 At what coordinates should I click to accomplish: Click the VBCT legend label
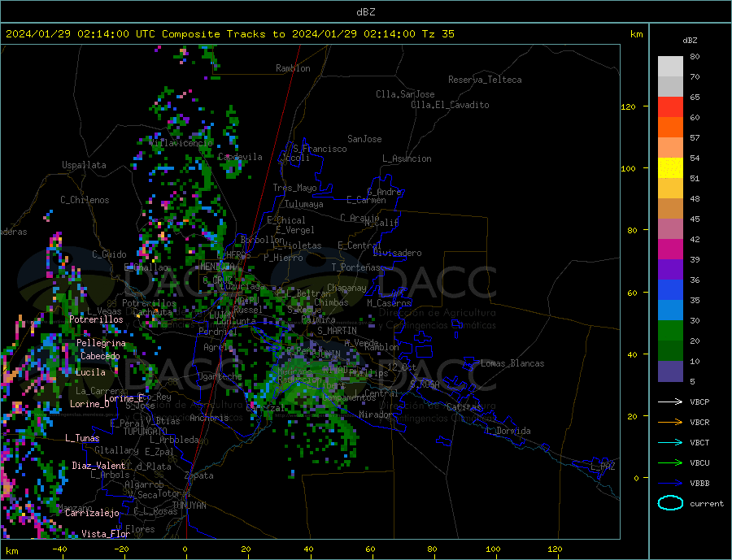click(x=699, y=442)
